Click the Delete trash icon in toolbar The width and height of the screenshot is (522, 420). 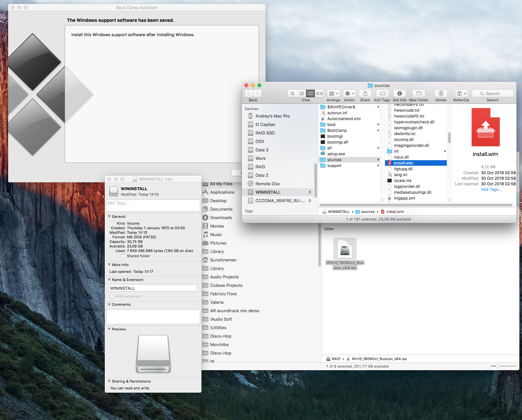(x=441, y=93)
